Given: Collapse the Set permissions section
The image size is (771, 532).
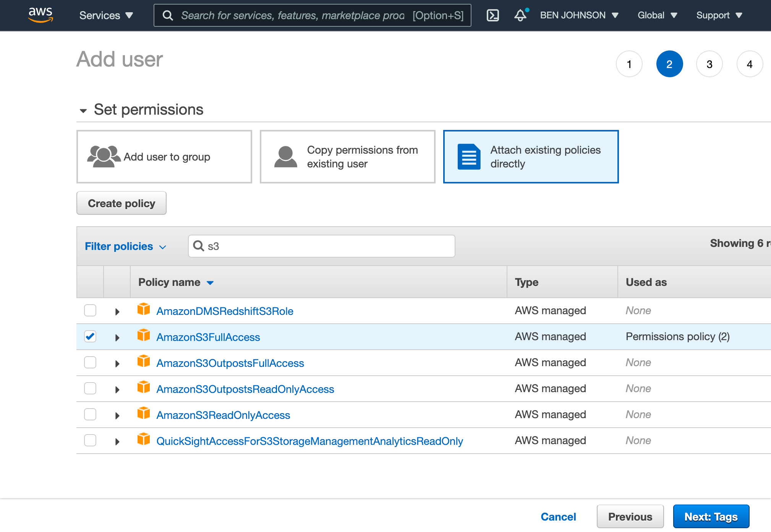Looking at the screenshot, I should (x=83, y=110).
